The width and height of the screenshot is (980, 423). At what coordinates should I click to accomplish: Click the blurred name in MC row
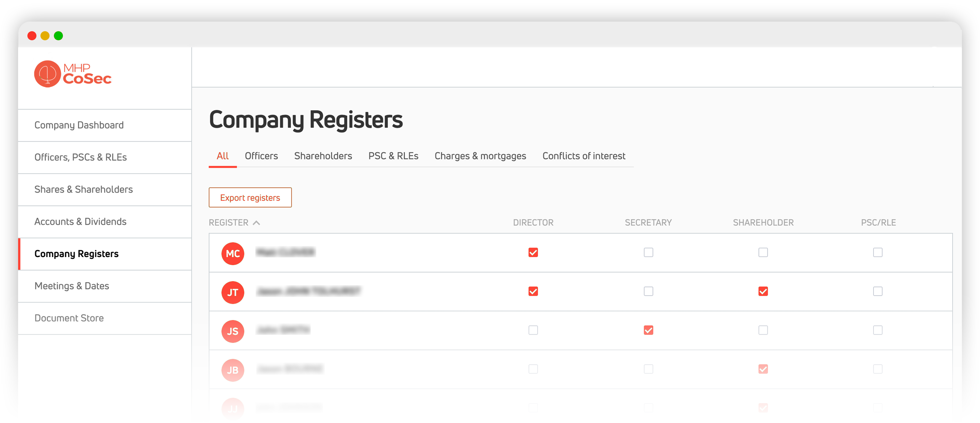[x=285, y=252]
